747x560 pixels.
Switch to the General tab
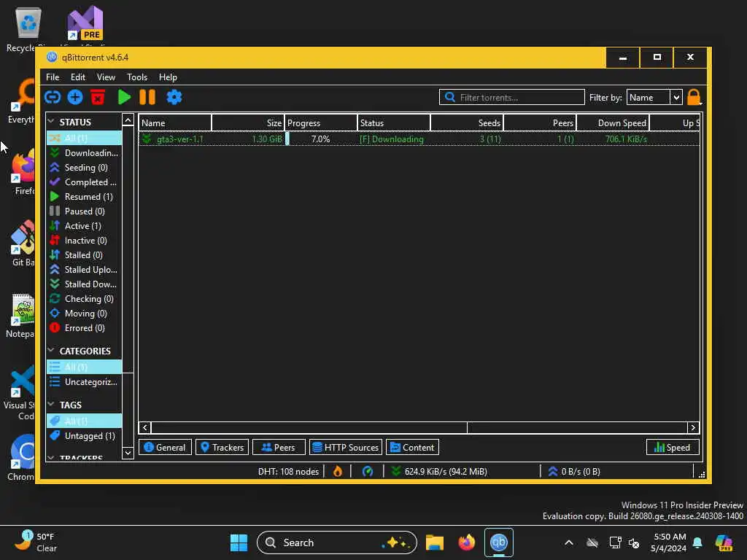tap(165, 447)
